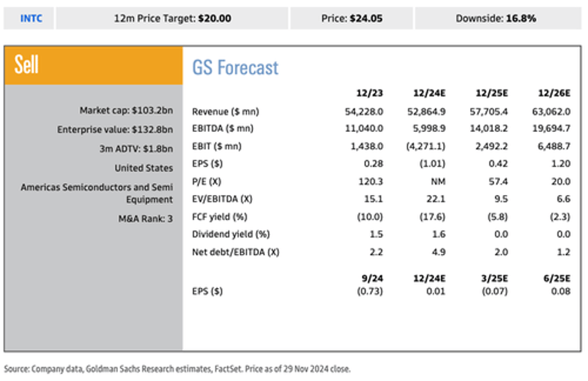Click EV/EBITDA value 9.5
This screenshot has width=588, height=381.
pos(501,198)
